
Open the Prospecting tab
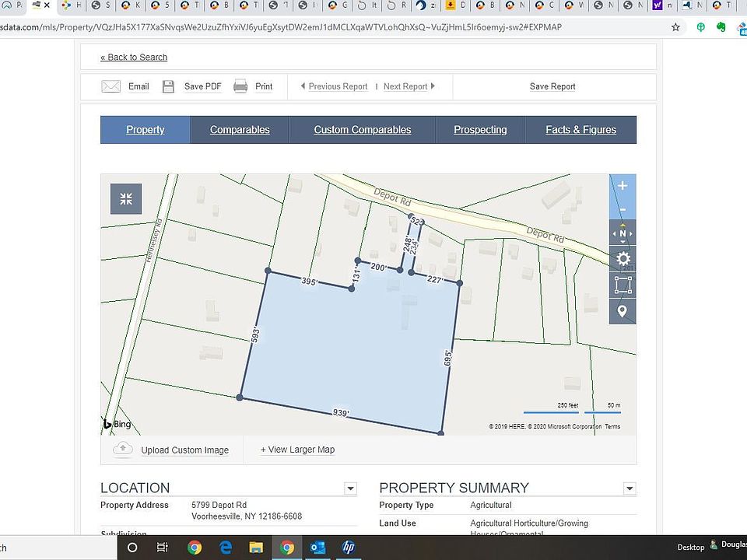point(480,130)
